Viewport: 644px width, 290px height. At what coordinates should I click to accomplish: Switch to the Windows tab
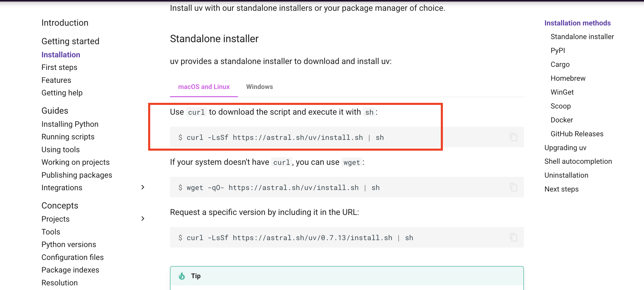click(259, 87)
